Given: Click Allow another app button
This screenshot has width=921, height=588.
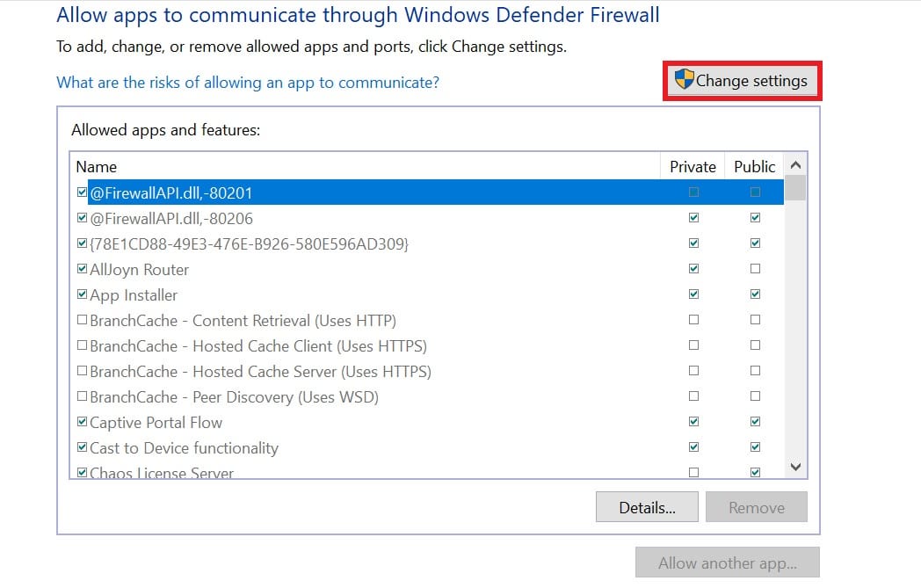Looking at the screenshot, I should point(727,563).
